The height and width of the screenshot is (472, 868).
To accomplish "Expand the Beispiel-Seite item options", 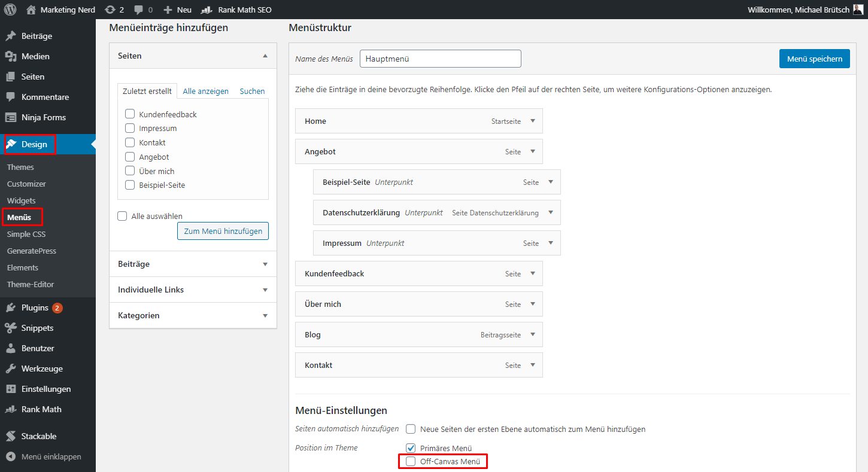I will click(551, 182).
